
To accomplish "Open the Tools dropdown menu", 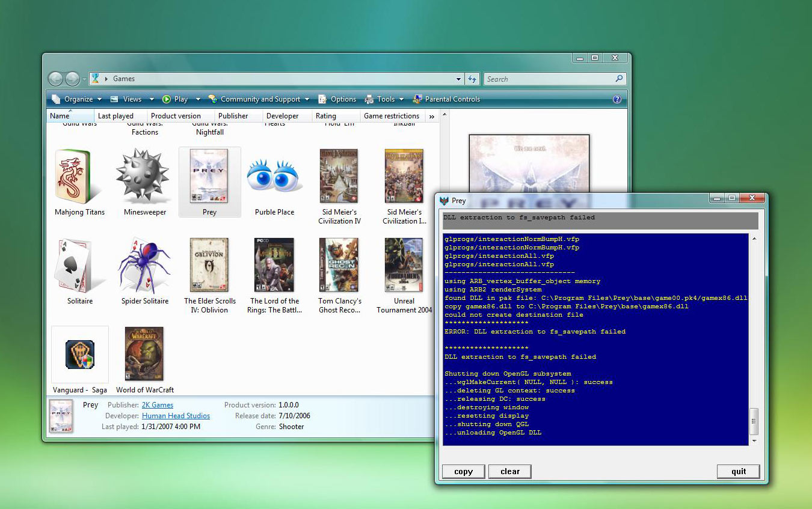I will pos(385,99).
